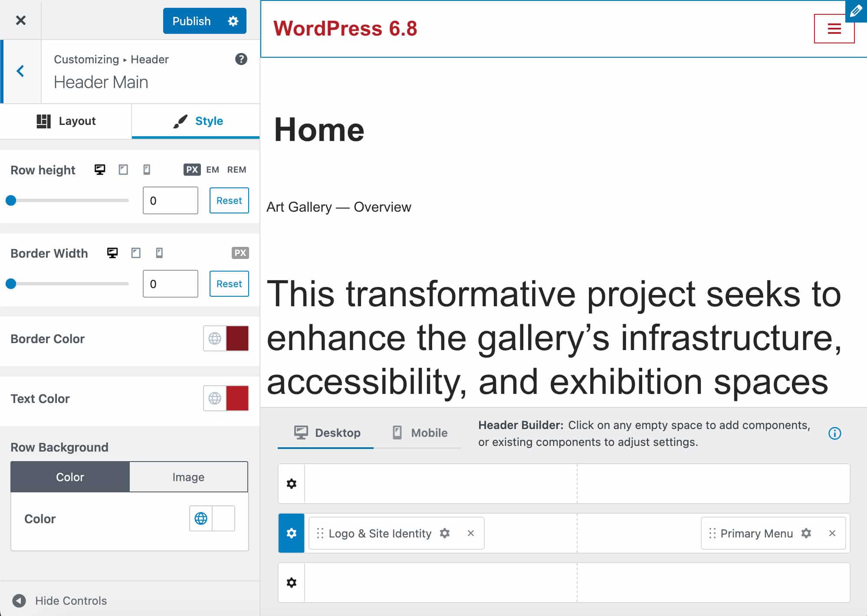Switch Row height to tablet device view
Image resolution: width=867 pixels, height=616 pixels.
(123, 170)
